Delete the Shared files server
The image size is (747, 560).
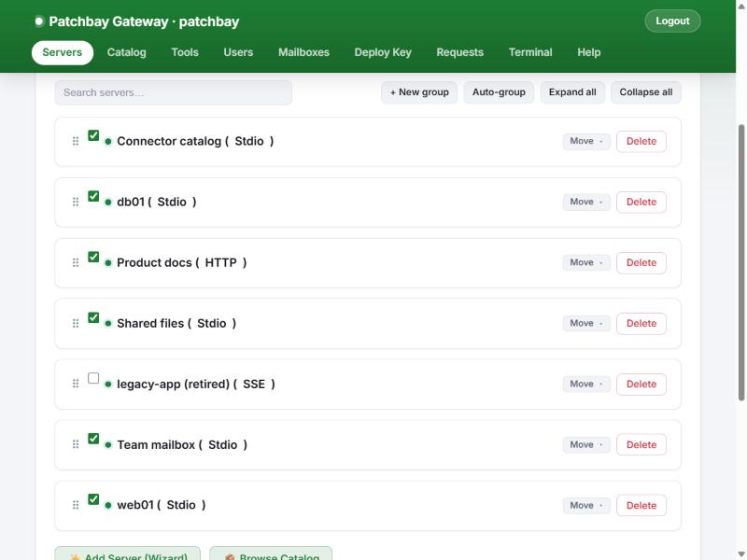coord(641,323)
